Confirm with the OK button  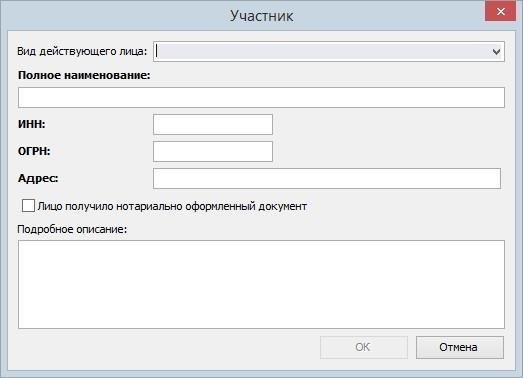364,347
